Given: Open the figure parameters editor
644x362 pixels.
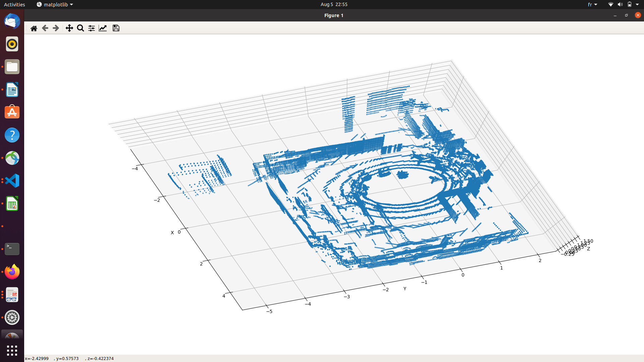Looking at the screenshot, I should tap(103, 28).
